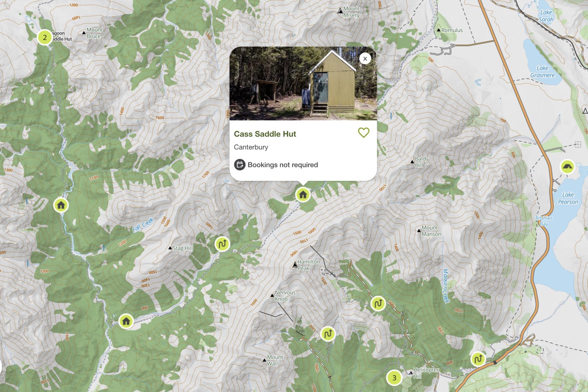Click the Mount Bruce map label

click(94, 33)
